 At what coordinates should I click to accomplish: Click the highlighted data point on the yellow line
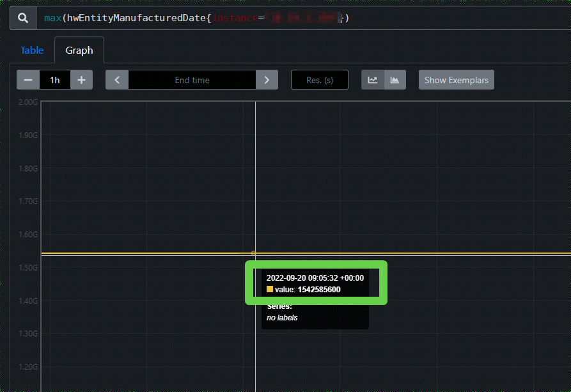(x=254, y=253)
